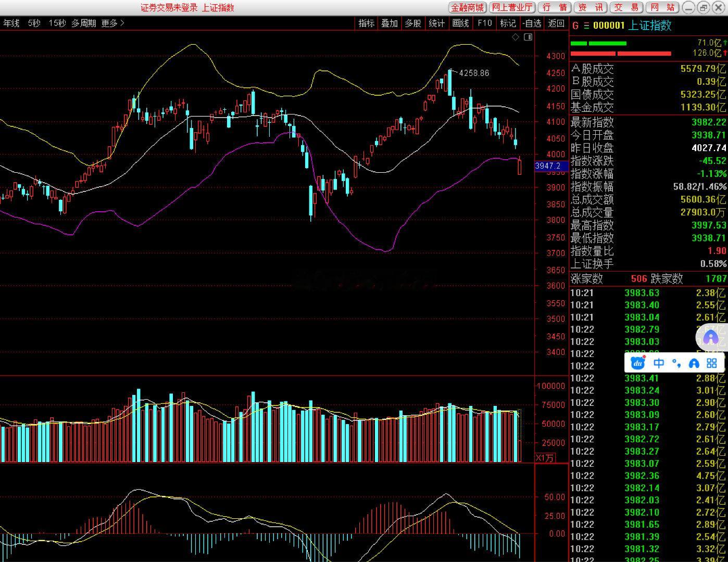This screenshot has height=562, width=728.
Task: Select the 15秒 period tab
Action: point(57,23)
